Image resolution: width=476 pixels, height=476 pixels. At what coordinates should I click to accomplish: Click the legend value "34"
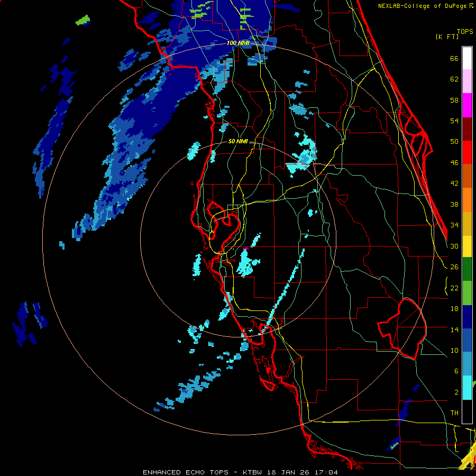pos(454,225)
